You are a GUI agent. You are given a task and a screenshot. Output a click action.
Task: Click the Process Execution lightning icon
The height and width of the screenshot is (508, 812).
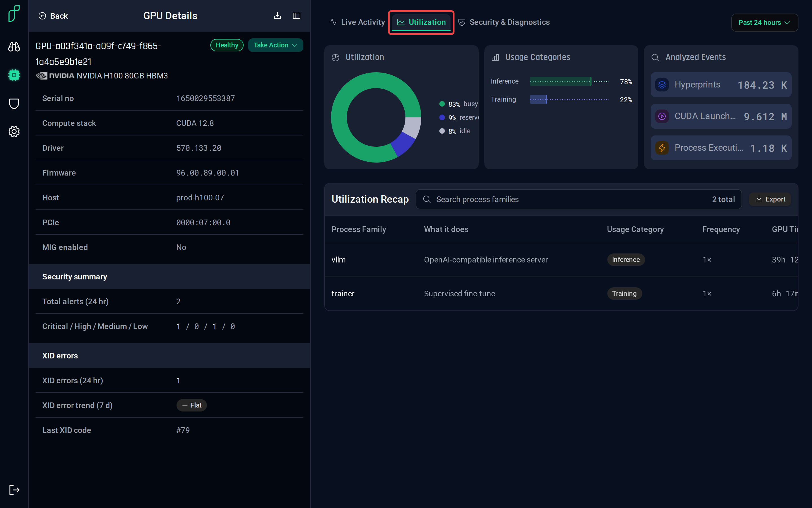[662, 148]
